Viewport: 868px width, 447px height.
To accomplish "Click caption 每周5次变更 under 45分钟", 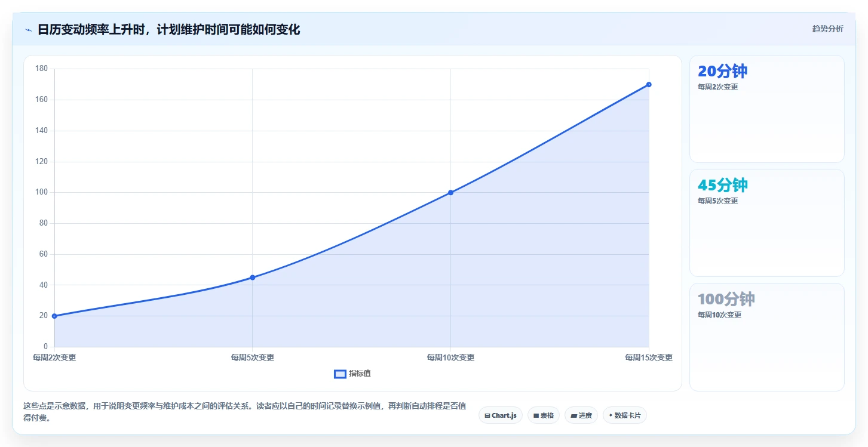I will [717, 201].
